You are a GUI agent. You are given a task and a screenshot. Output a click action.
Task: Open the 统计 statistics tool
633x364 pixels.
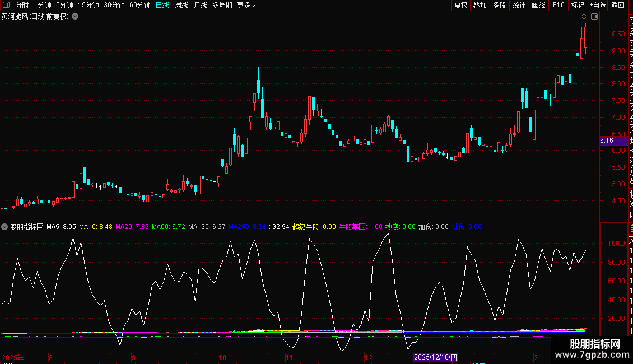(x=519, y=5)
